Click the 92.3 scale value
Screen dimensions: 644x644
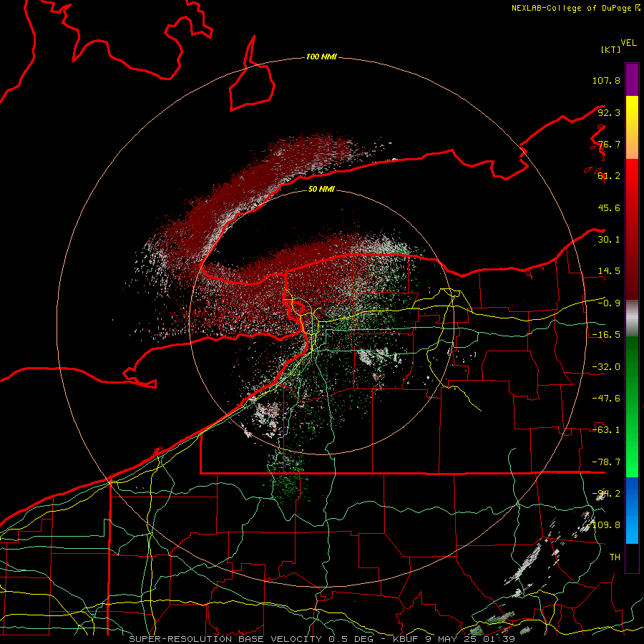click(x=609, y=112)
